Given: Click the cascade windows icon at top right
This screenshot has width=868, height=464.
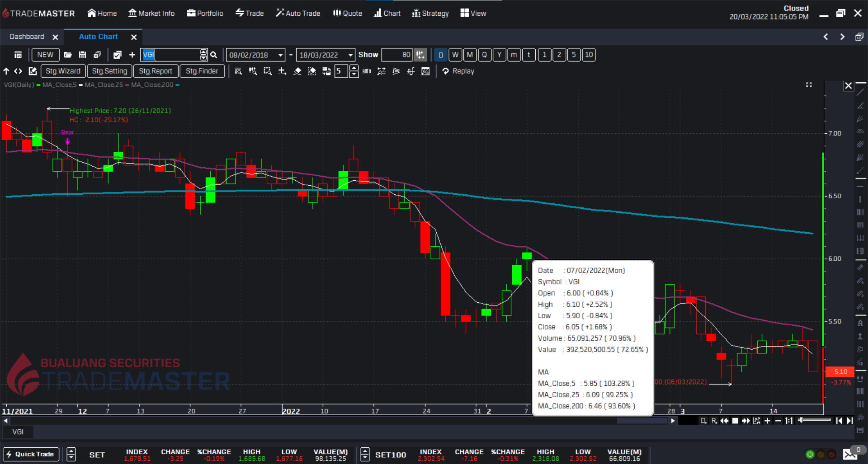Looking at the screenshot, I should (x=859, y=37).
